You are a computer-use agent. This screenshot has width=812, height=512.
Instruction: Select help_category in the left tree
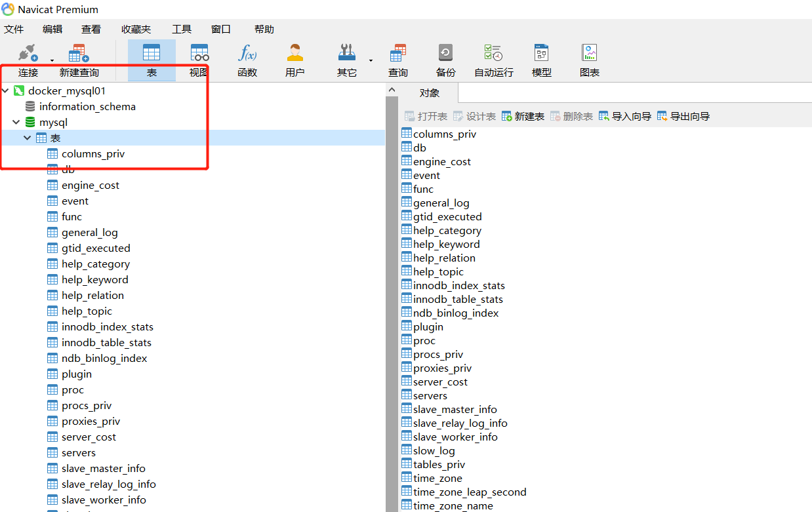(x=95, y=264)
